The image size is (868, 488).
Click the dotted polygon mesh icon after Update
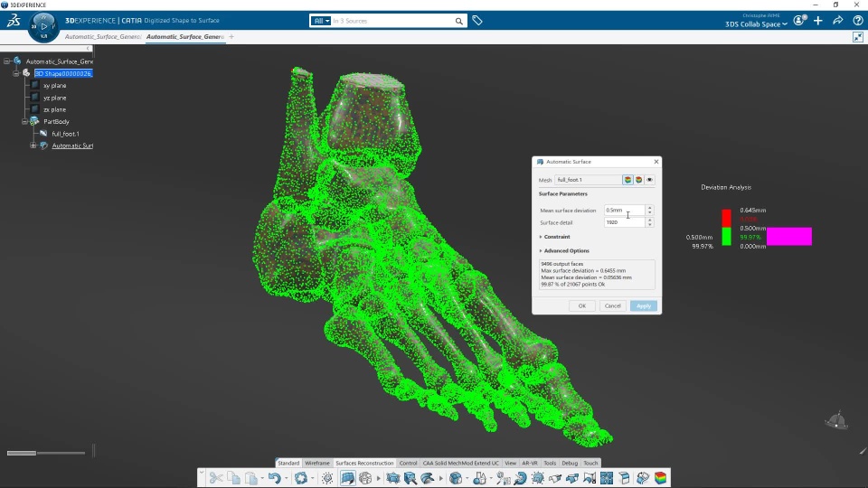[327, 478]
